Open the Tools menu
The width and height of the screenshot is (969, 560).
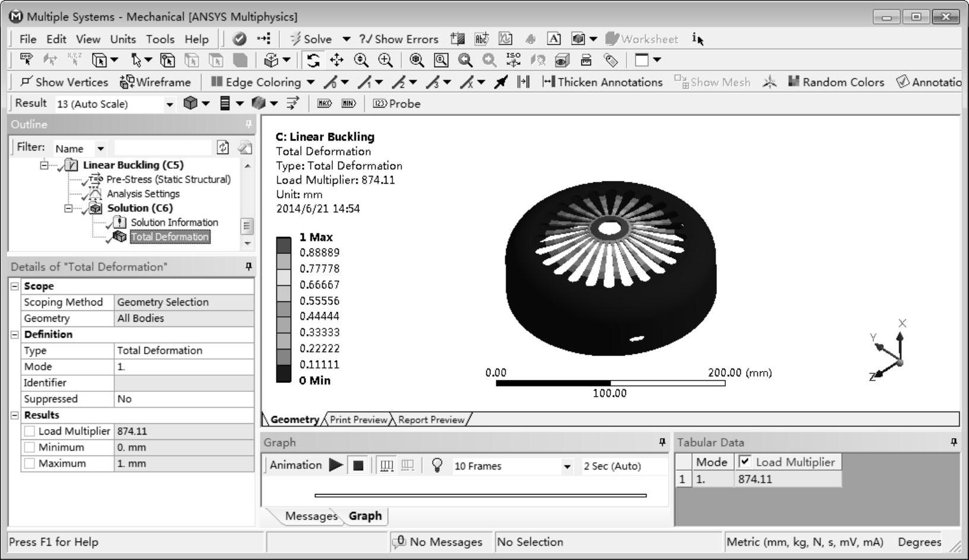coord(161,39)
